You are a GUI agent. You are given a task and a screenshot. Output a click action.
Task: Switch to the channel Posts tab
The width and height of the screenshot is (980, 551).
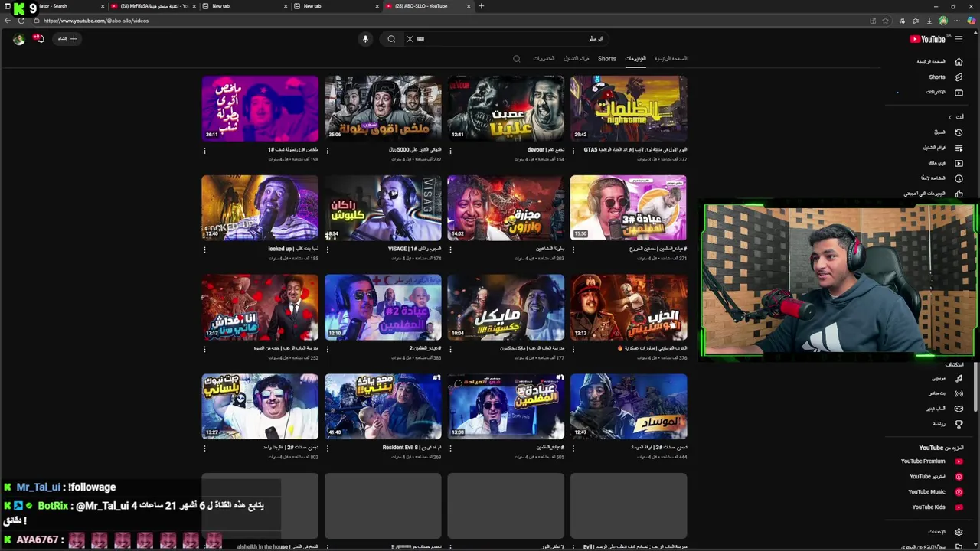544,59
